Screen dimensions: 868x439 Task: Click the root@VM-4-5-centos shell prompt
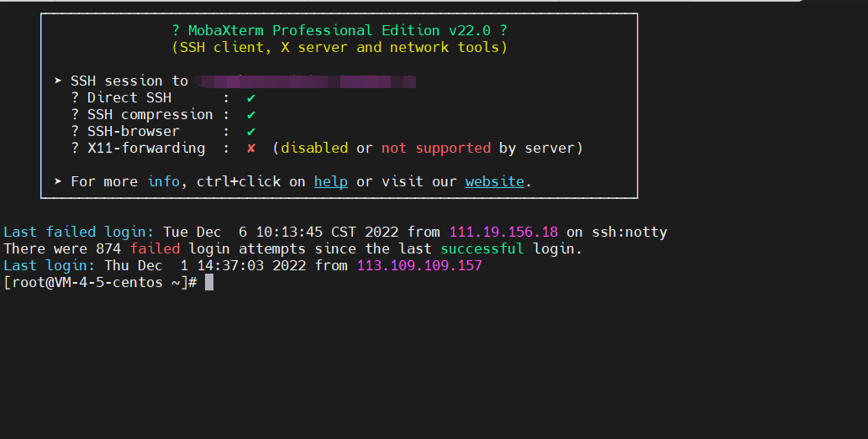(x=99, y=282)
